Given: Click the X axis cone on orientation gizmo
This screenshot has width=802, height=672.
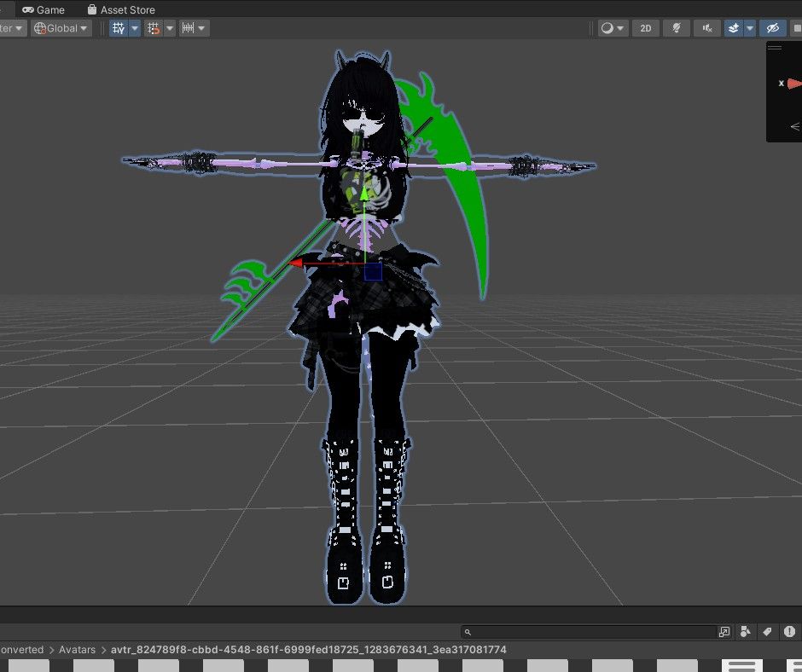Looking at the screenshot, I should click(x=793, y=84).
